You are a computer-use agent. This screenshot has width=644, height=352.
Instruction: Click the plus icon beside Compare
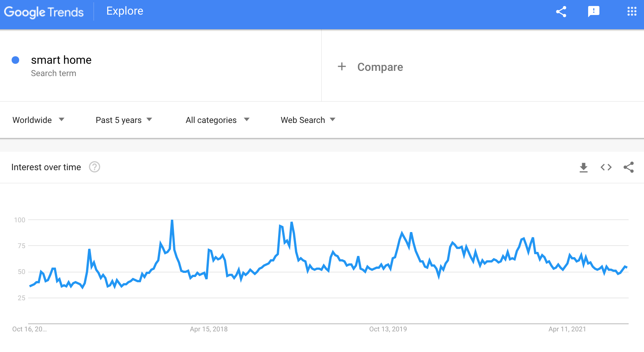(341, 67)
